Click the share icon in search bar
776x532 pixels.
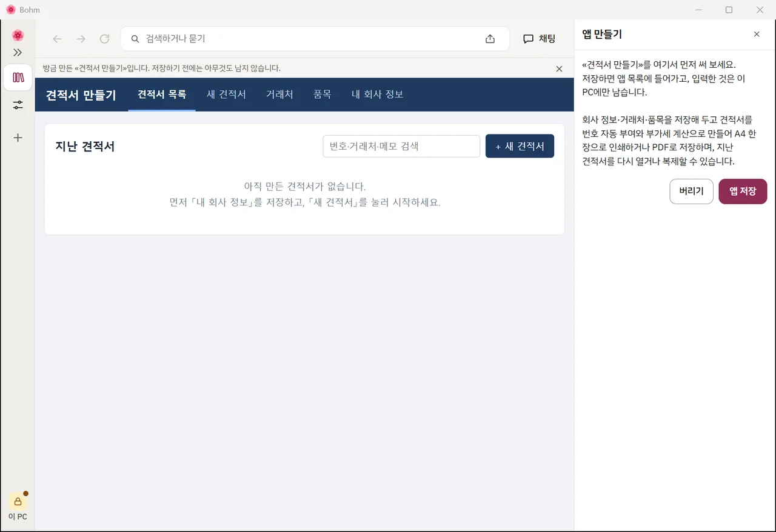(490, 39)
